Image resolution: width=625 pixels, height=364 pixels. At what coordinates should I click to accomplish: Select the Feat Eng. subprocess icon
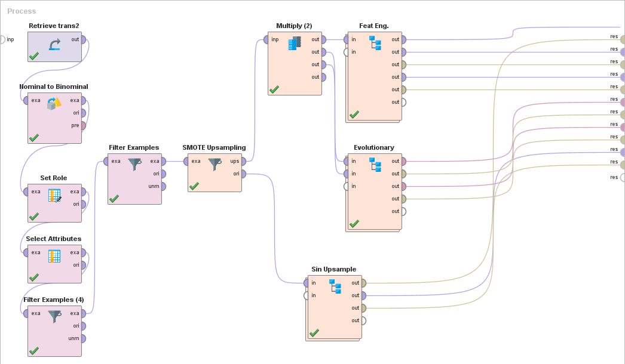pyautogui.click(x=375, y=43)
